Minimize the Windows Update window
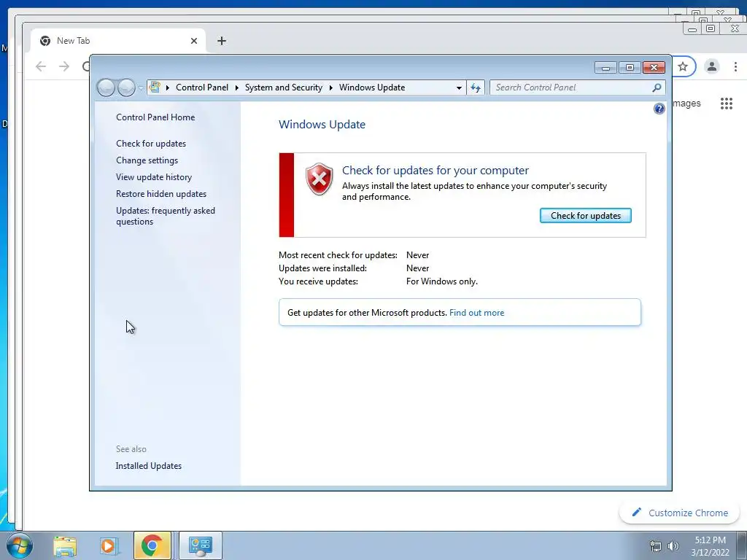The height and width of the screenshot is (560, 747). (x=605, y=68)
